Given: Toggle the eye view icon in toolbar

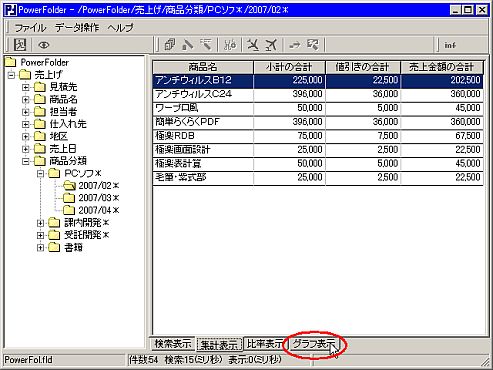Looking at the screenshot, I should [44, 45].
